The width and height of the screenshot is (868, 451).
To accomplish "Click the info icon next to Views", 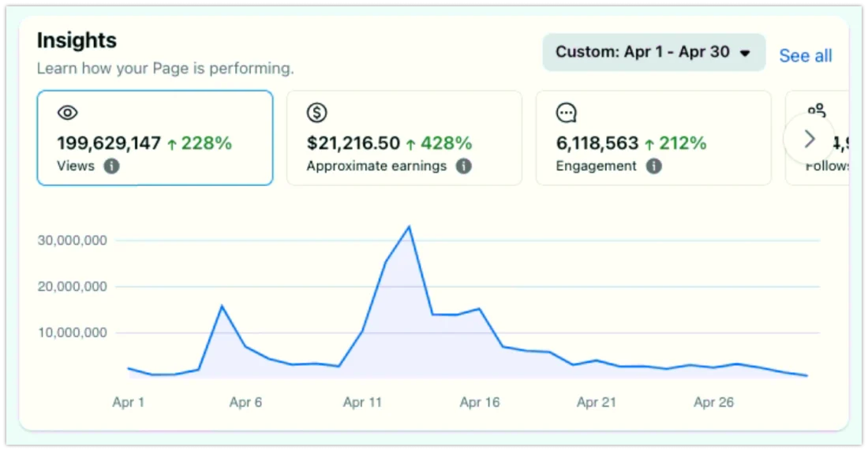I will click(x=111, y=166).
